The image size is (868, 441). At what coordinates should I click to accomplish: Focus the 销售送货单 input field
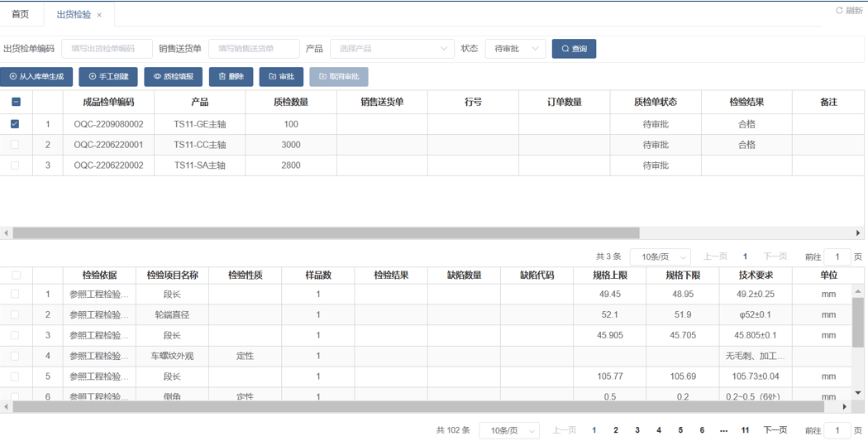[x=254, y=49]
